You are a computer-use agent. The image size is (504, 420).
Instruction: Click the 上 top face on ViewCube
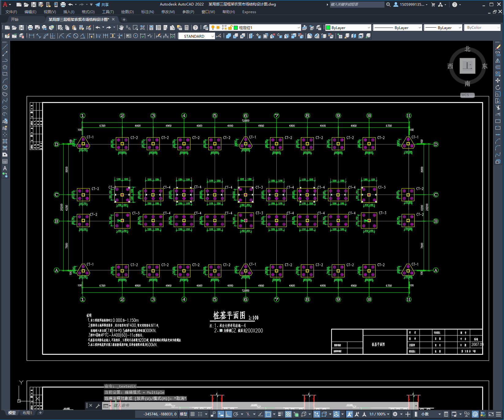click(467, 66)
